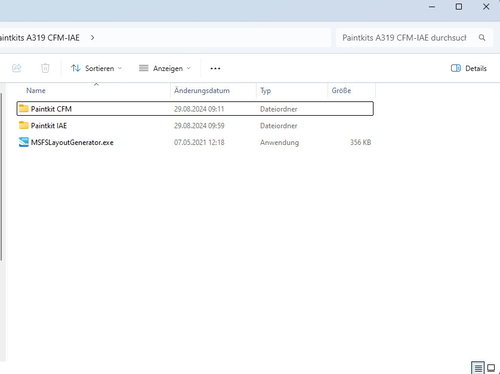Sort by the Änderungsdatum column header
Viewport: 500px width, 374px height.
(202, 90)
